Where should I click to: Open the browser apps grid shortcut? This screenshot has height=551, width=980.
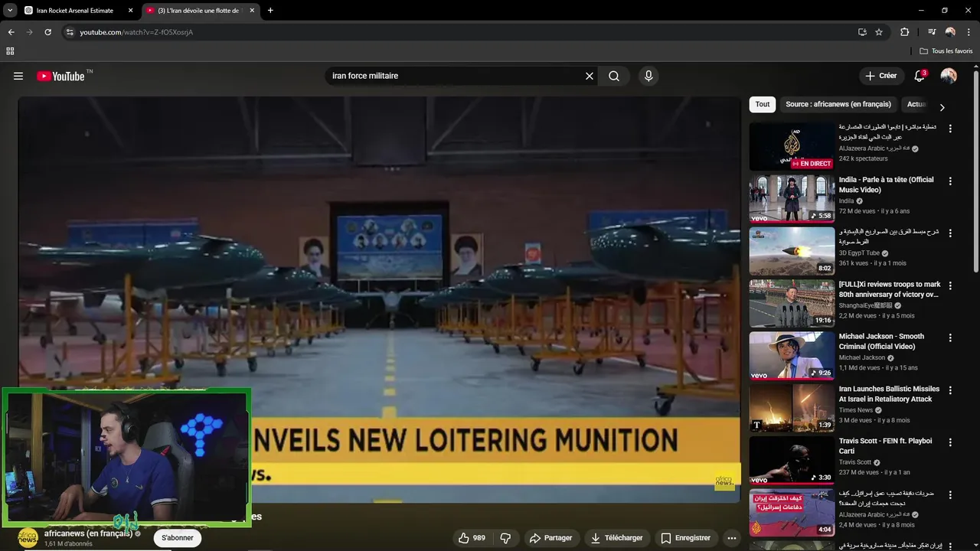[10, 51]
